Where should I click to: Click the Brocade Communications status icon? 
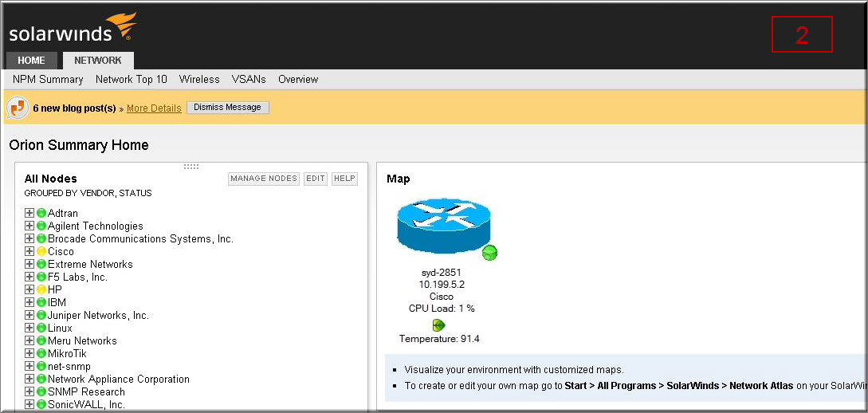(41, 238)
